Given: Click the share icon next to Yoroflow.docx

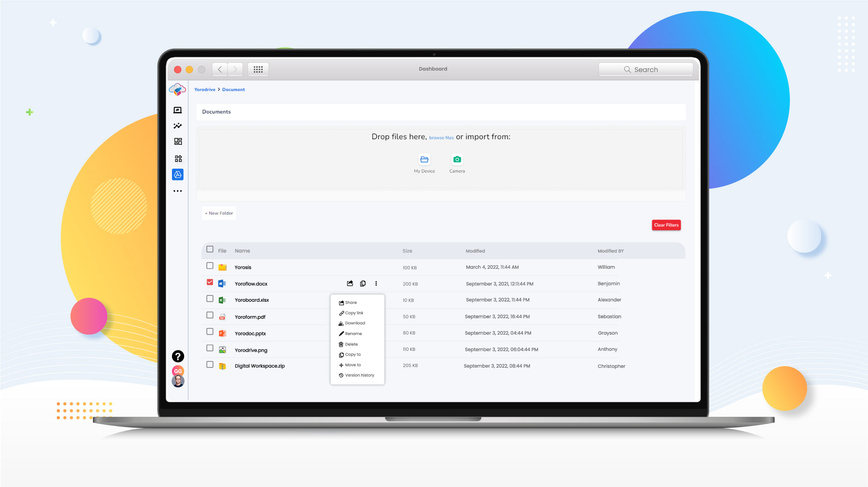Looking at the screenshot, I should pos(350,283).
